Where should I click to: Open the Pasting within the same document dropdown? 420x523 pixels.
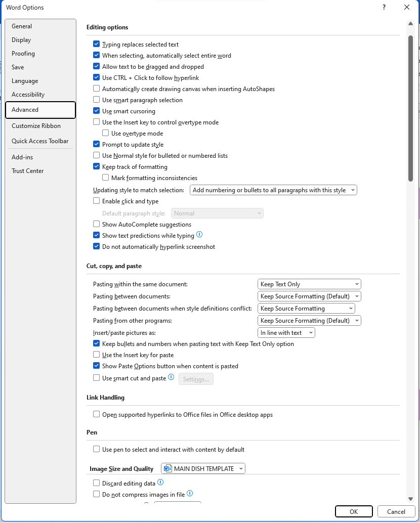pos(309,284)
